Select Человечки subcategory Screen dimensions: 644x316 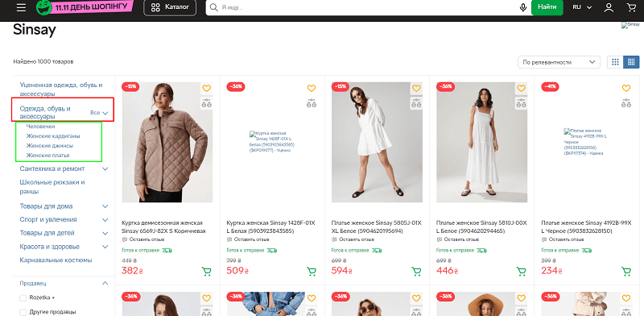40,127
